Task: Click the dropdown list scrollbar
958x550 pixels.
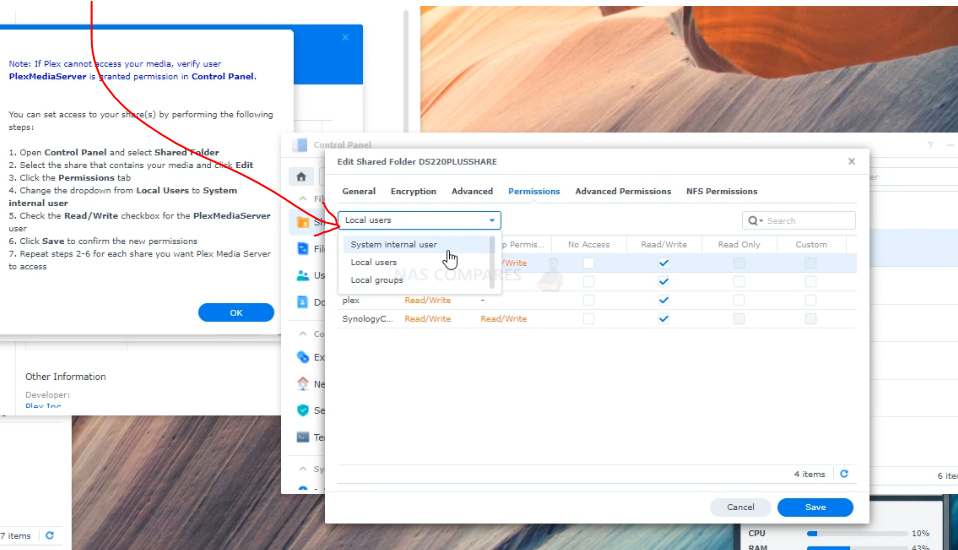Action: 492,263
